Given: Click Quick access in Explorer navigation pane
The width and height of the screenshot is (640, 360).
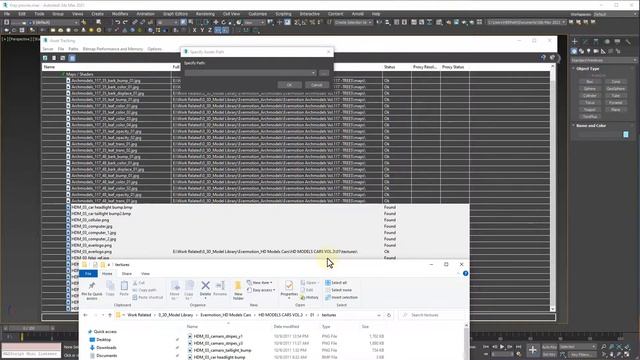Looking at the screenshot, I should 105,332.
